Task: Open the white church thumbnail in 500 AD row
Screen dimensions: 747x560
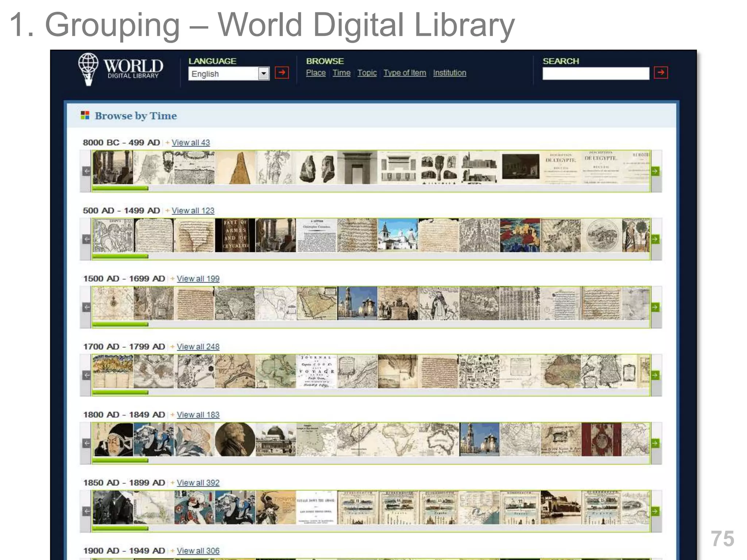Action: point(398,236)
